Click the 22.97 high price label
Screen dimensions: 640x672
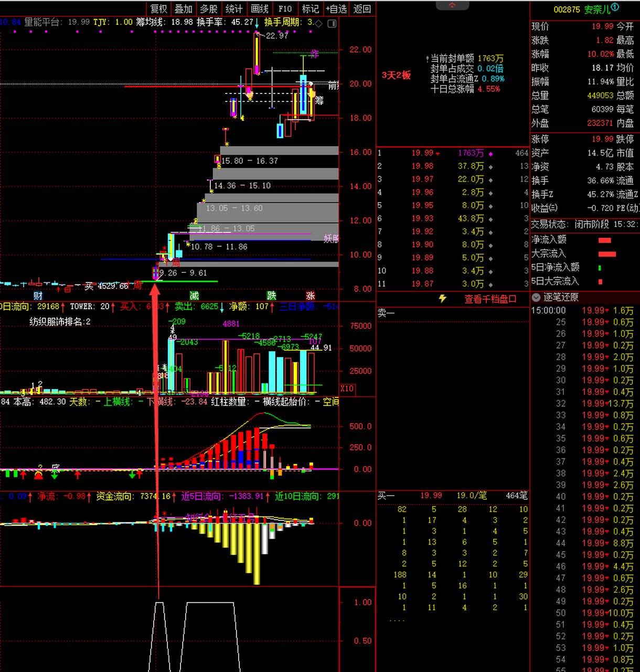[276, 36]
